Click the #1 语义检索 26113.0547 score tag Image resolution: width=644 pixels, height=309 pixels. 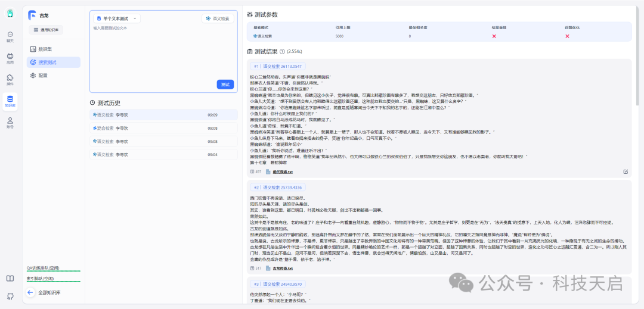point(278,66)
